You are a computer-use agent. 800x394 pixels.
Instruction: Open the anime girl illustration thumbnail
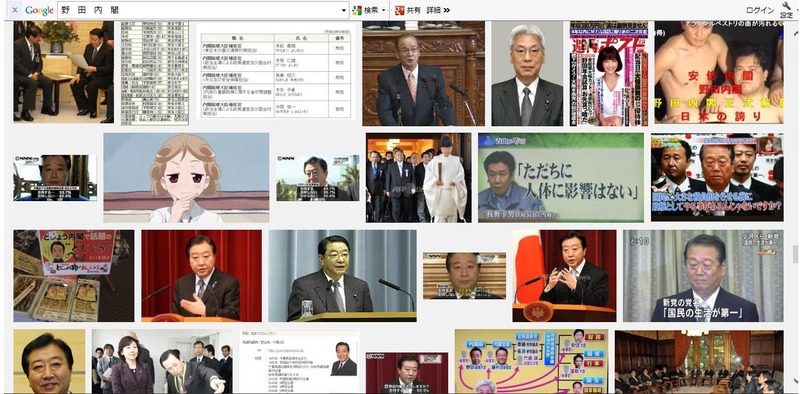pos(186,178)
